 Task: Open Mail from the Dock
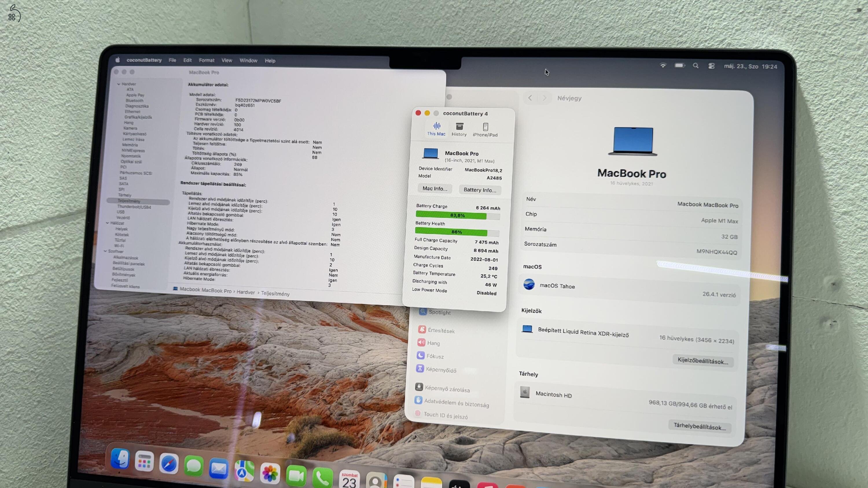[x=218, y=469]
